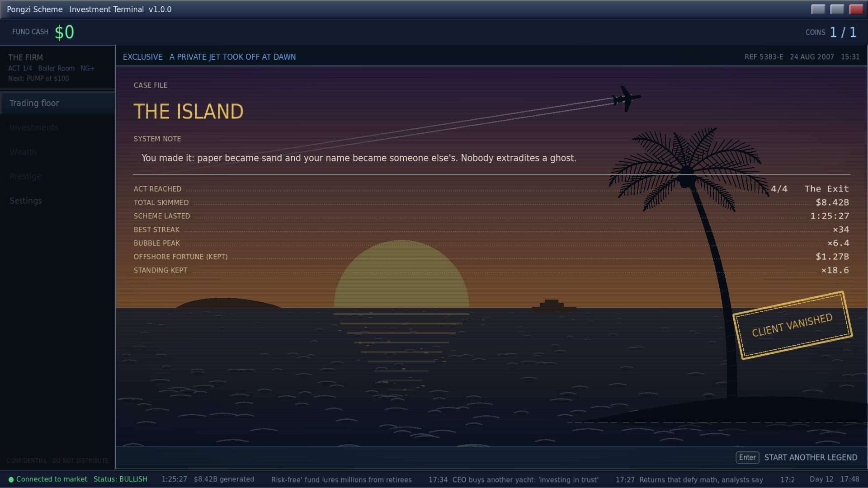Click the TOTAL SKIMMED row label
This screenshot has height=488, width=868.
point(161,202)
